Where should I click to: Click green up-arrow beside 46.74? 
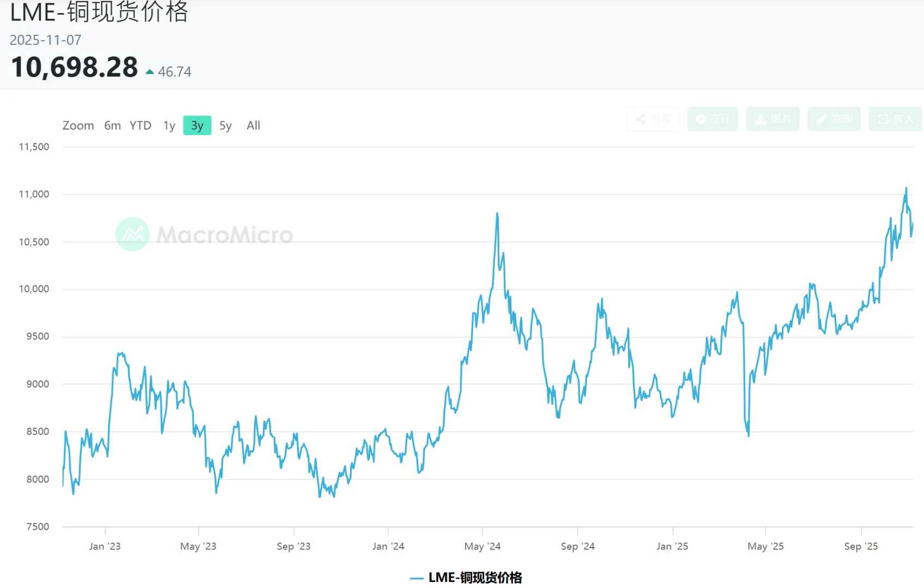(150, 72)
